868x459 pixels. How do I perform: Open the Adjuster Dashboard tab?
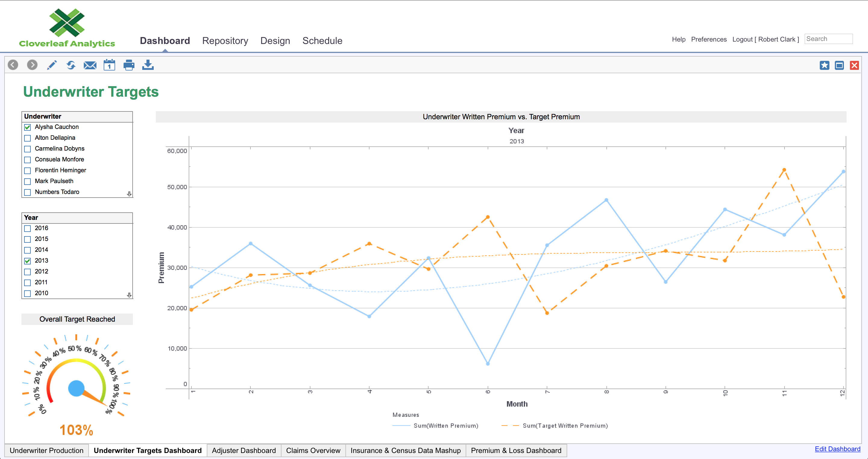click(x=244, y=451)
